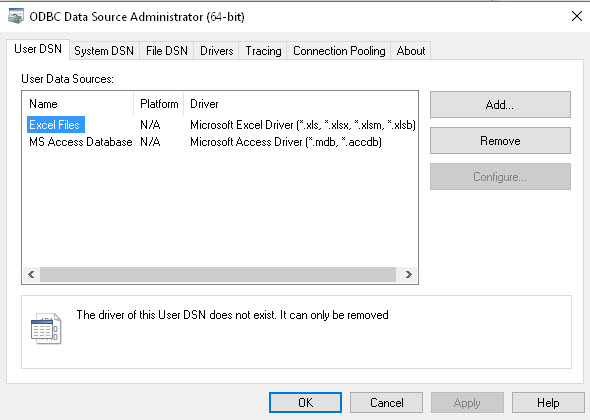The height and width of the screenshot is (420, 590).
Task: Remove the selected data source
Action: point(500,141)
